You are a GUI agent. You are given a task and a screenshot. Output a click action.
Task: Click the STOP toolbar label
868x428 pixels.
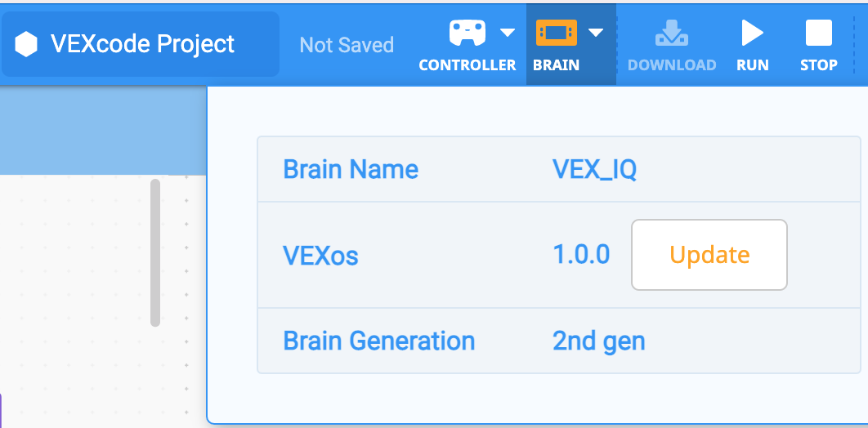click(x=818, y=65)
